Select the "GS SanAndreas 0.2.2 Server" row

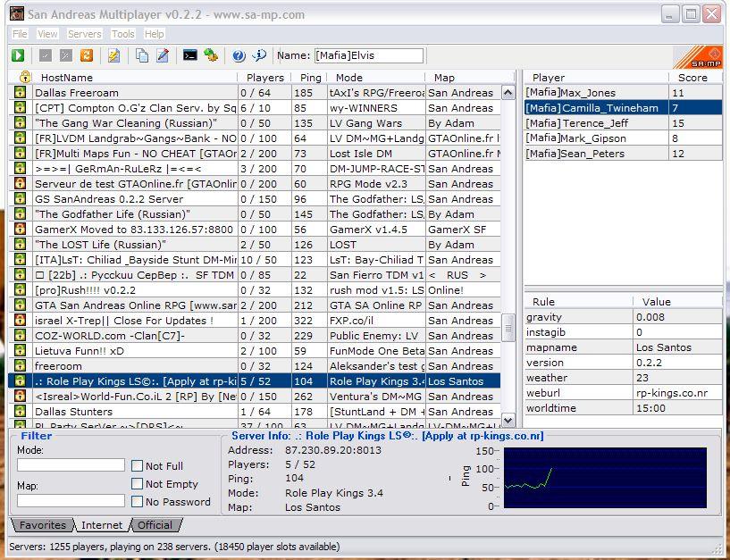click(255, 199)
